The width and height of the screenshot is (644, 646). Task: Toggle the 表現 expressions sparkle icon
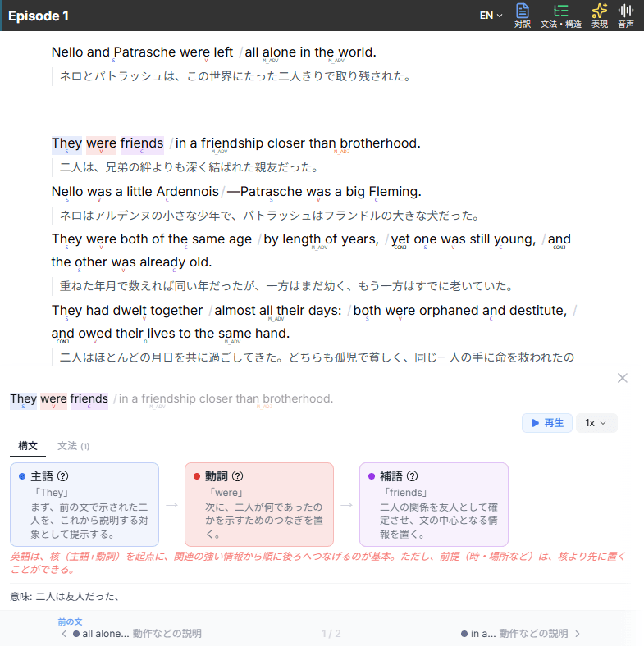click(x=600, y=16)
